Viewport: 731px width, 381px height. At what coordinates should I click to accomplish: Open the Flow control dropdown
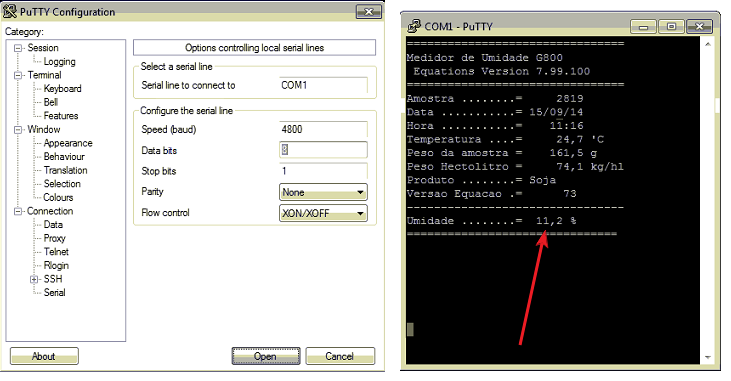point(323,213)
